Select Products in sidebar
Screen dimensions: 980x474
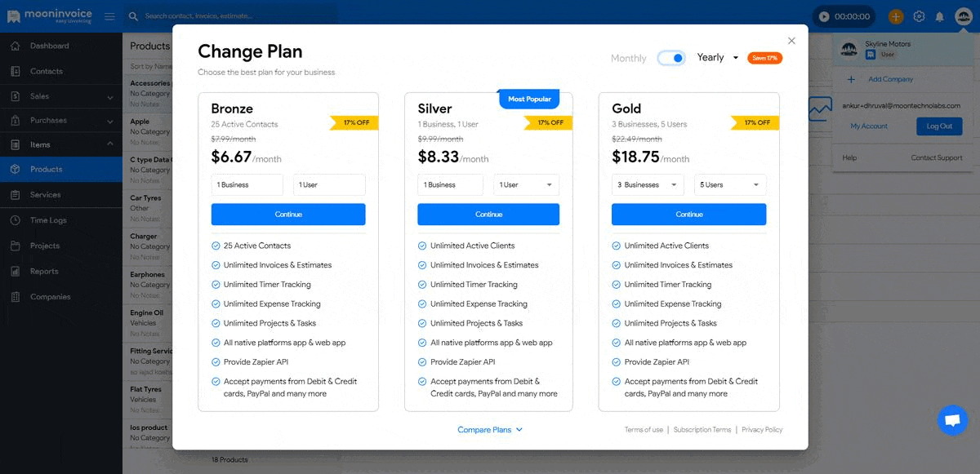tap(61, 169)
